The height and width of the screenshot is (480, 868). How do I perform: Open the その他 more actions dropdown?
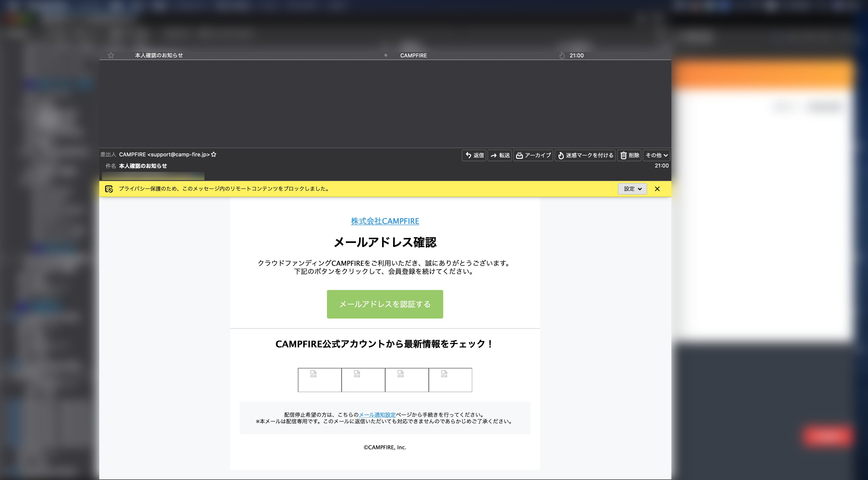[x=656, y=155]
